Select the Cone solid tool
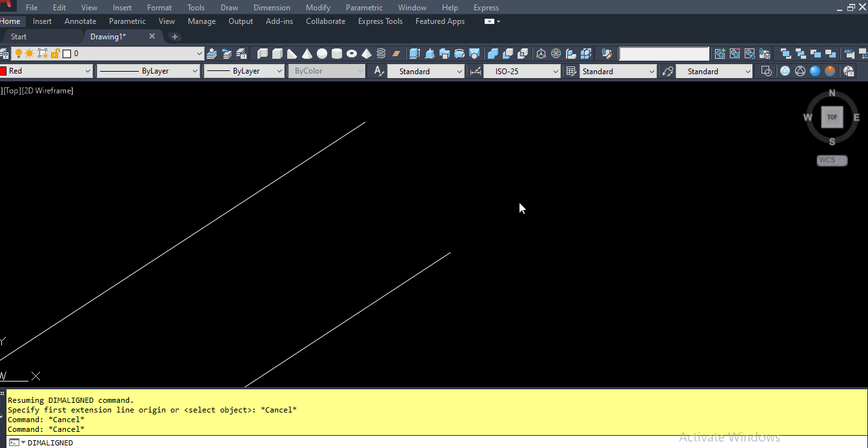This screenshot has height=448, width=868. (307, 54)
